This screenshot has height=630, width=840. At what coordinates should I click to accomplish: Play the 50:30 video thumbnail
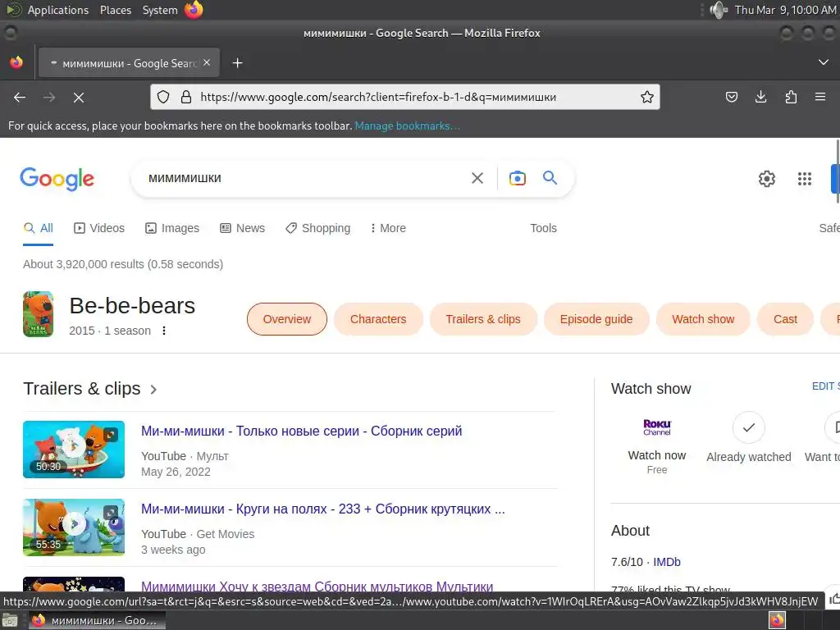click(x=74, y=450)
